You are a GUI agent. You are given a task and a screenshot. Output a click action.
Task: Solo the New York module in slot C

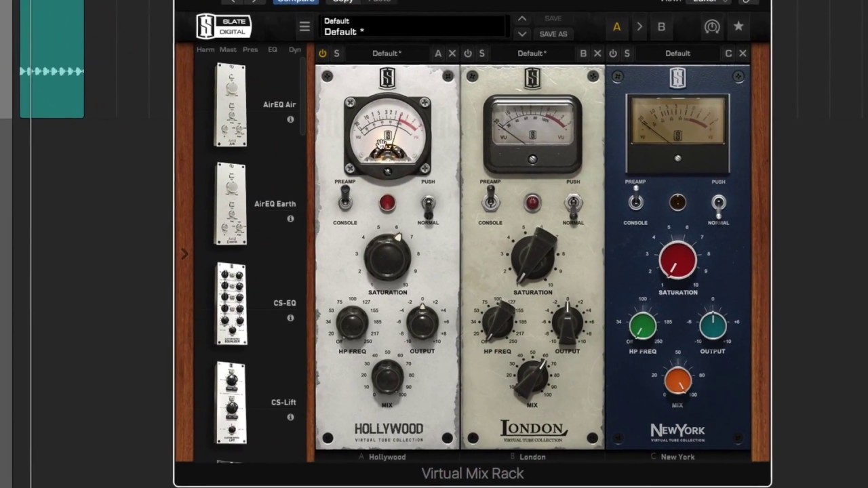click(x=627, y=54)
